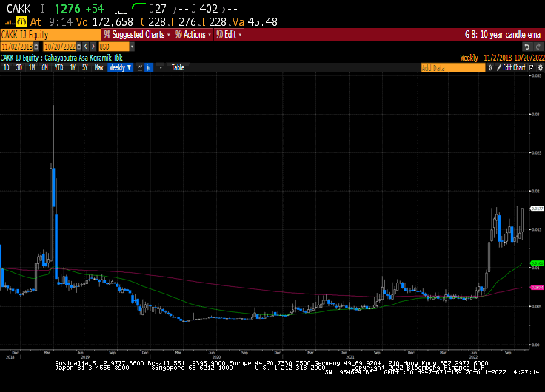Image resolution: width=545 pixels, height=392 pixels.
Task: Open the Edit menu
Action: pyautogui.click(x=229, y=35)
